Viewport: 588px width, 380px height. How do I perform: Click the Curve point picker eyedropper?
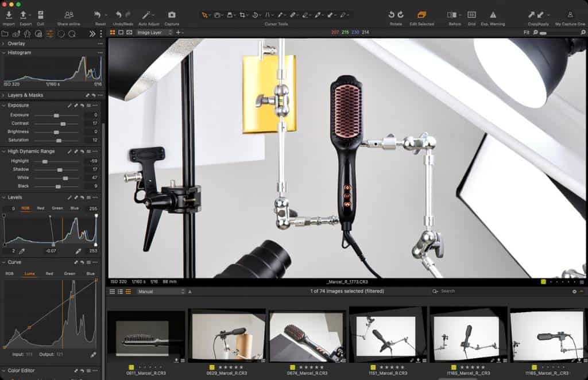point(93,354)
